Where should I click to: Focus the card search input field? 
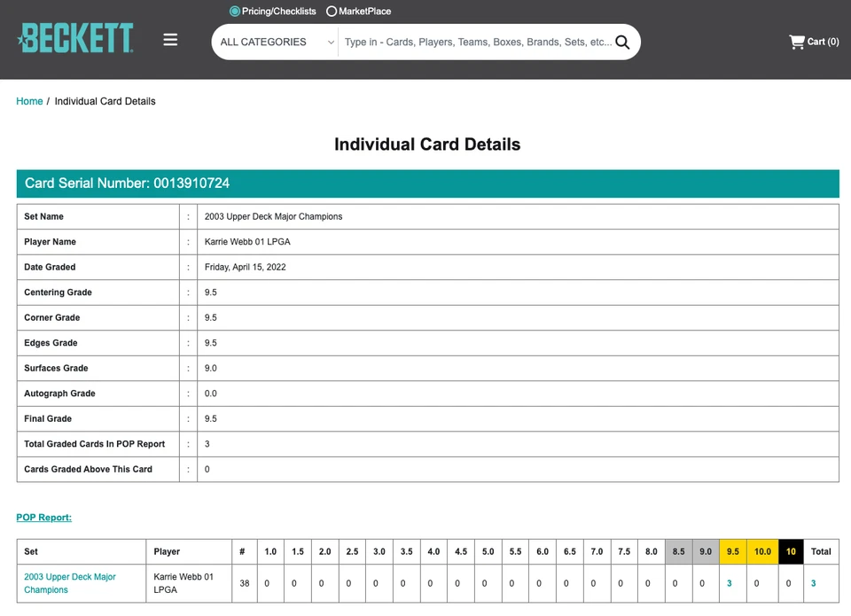(478, 42)
